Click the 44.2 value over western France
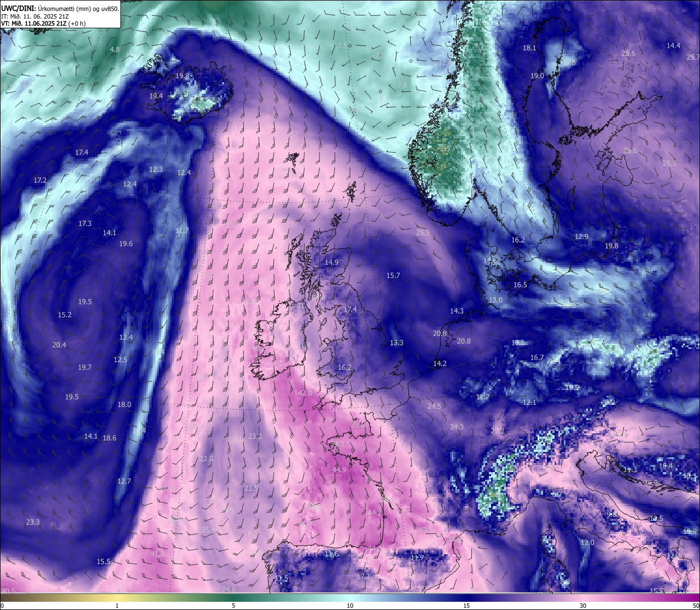This screenshot has height=610, width=700. pyautogui.click(x=375, y=513)
